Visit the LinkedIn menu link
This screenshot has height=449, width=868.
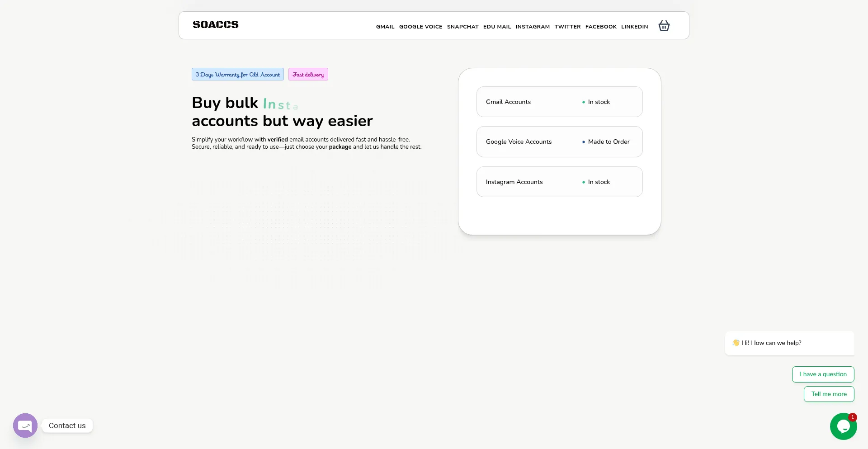[634, 27]
